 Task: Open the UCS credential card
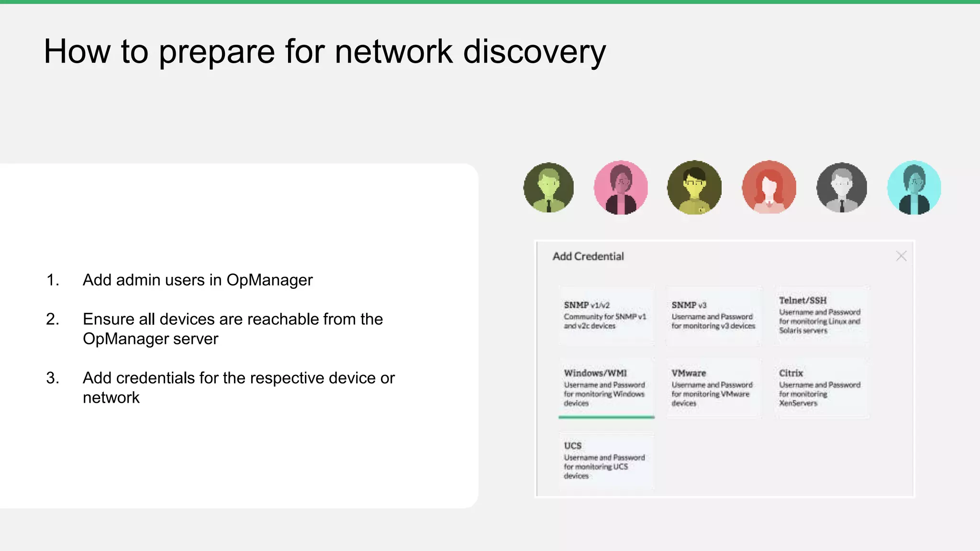(606, 460)
